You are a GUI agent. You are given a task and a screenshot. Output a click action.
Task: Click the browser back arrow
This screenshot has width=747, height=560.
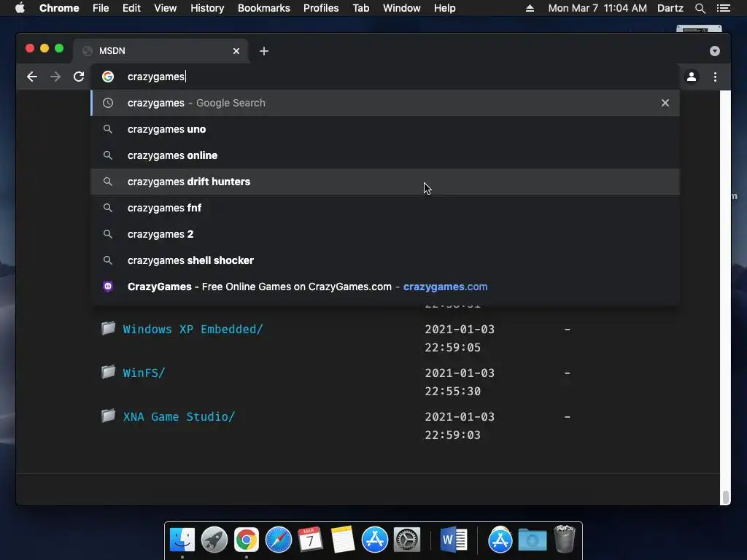(x=32, y=77)
